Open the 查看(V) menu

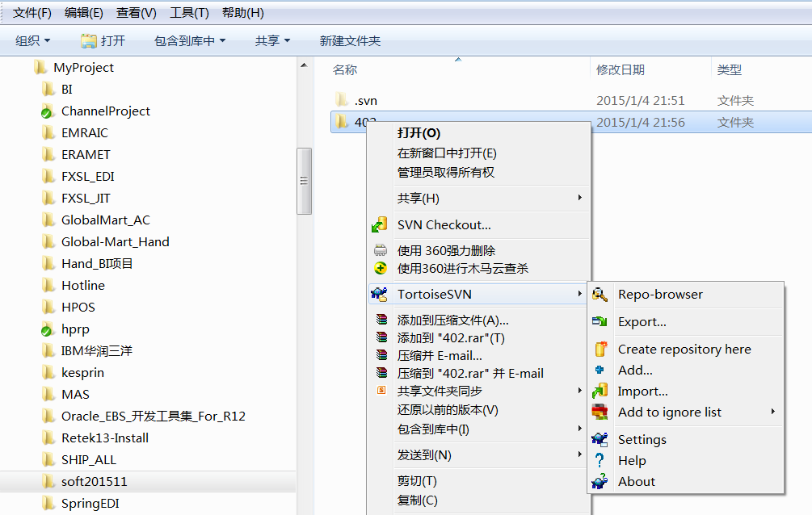(x=137, y=13)
